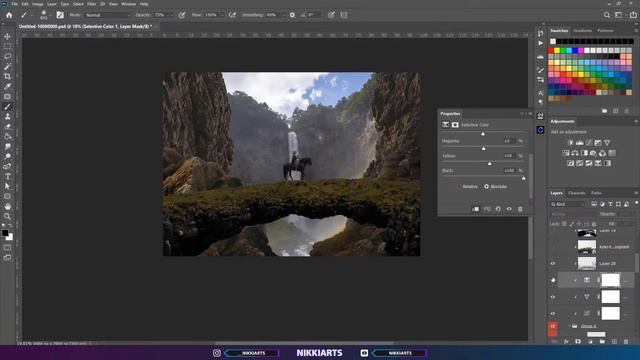Select the Crop tool
Image resolution: width=640 pixels, height=360 pixels.
[7, 76]
